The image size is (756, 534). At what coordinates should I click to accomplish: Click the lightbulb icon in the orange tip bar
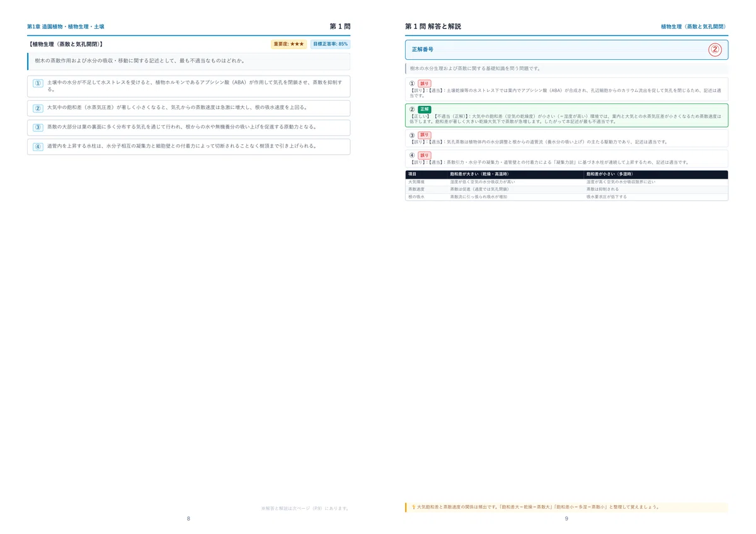click(x=413, y=507)
